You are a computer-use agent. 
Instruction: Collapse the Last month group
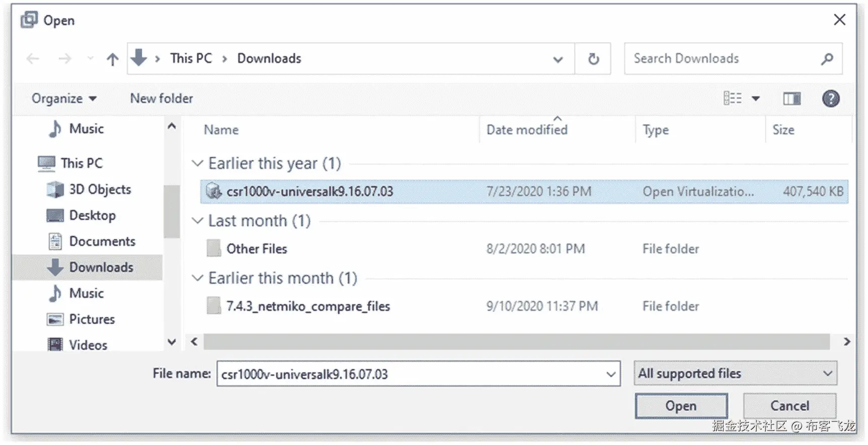click(x=198, y=221)
